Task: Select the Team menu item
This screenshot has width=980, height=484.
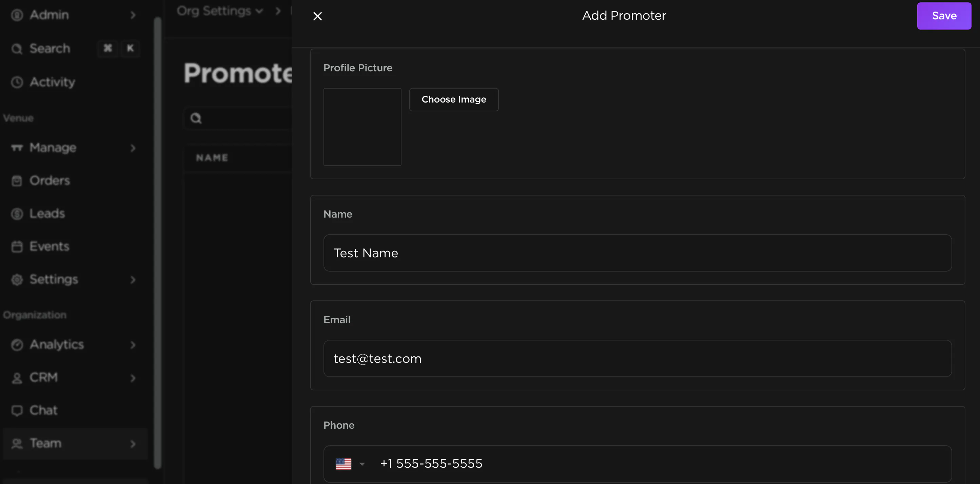Action: [x=46, y=444]
